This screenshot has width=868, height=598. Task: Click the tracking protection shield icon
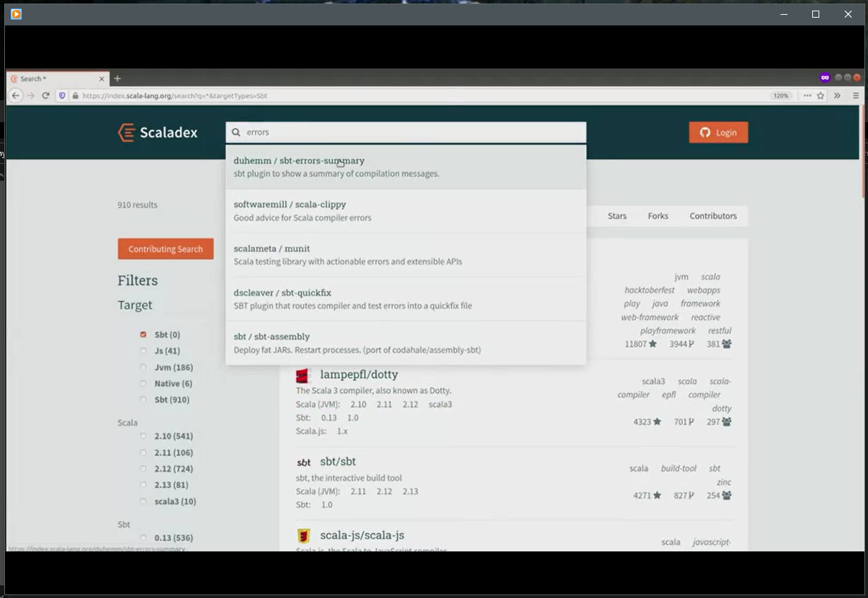pos(62,95)
